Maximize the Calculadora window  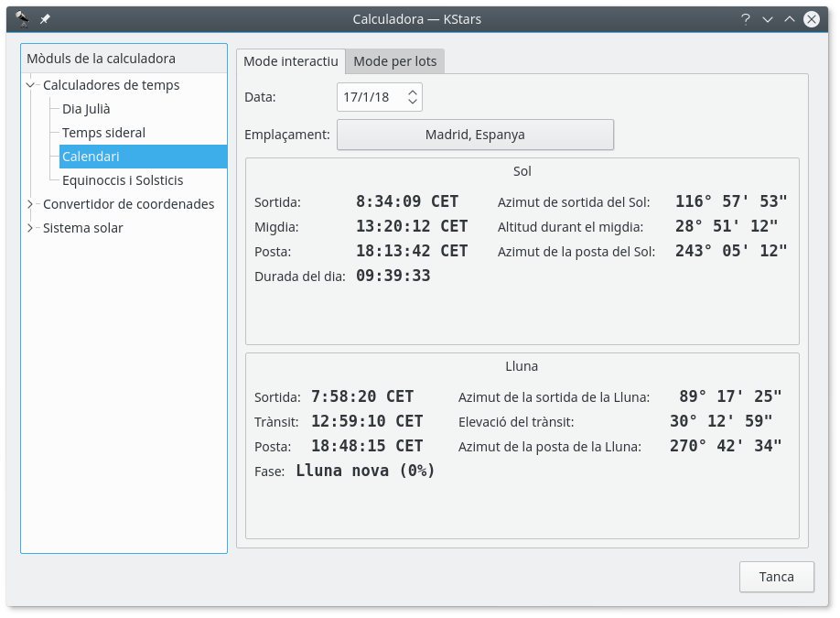coord(789,18)
